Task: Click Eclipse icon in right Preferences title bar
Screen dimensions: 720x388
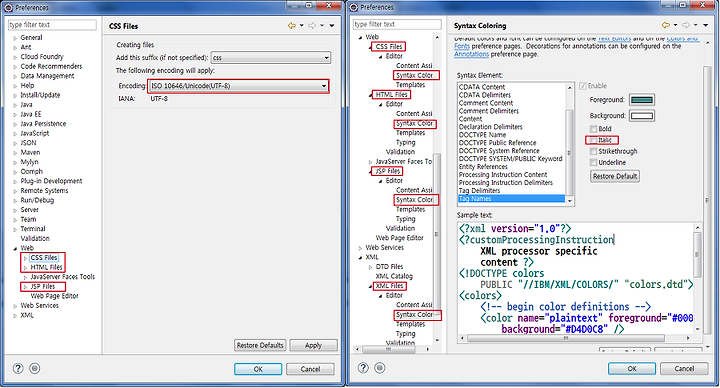Action: coord(353,7)
